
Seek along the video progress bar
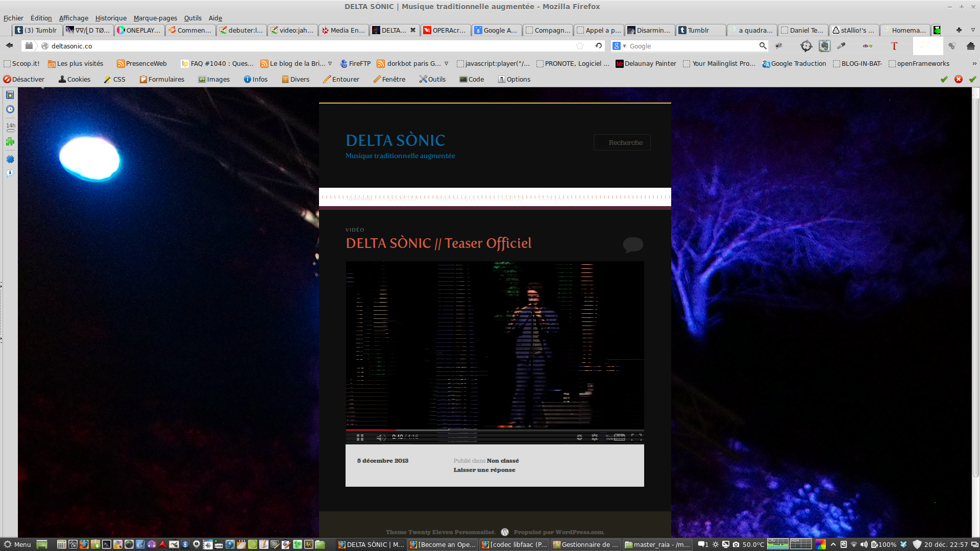(494, 430)
